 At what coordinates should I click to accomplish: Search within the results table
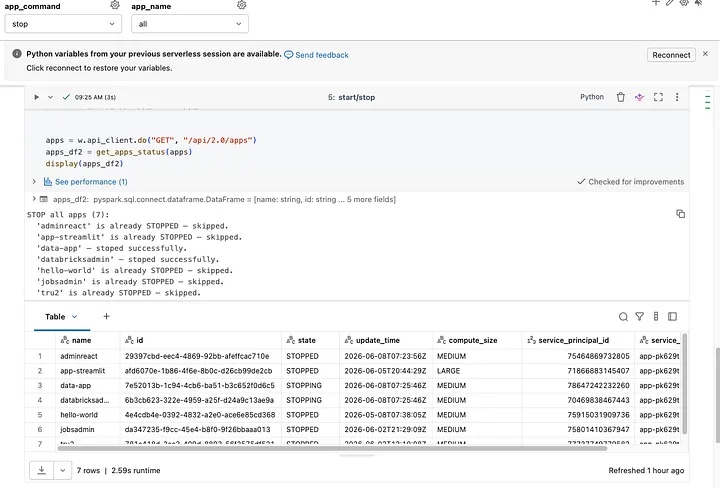pos(623,317)
